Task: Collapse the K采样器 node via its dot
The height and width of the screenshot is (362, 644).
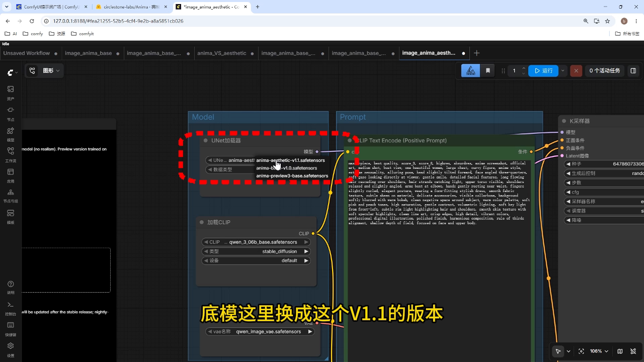Action: [x=564, y=121]
